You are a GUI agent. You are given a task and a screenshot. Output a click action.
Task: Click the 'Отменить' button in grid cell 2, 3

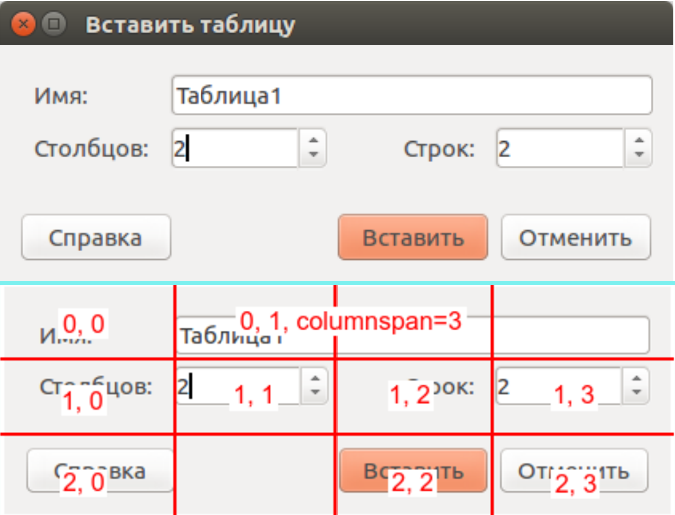(x=573, y=471)
